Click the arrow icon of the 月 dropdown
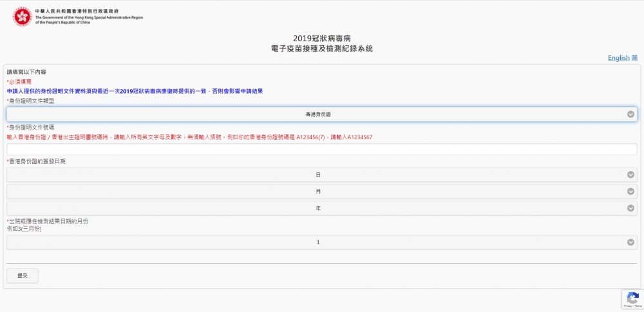Image resolution: width=644 pixels, height=312 pixels. coord(630,191)
